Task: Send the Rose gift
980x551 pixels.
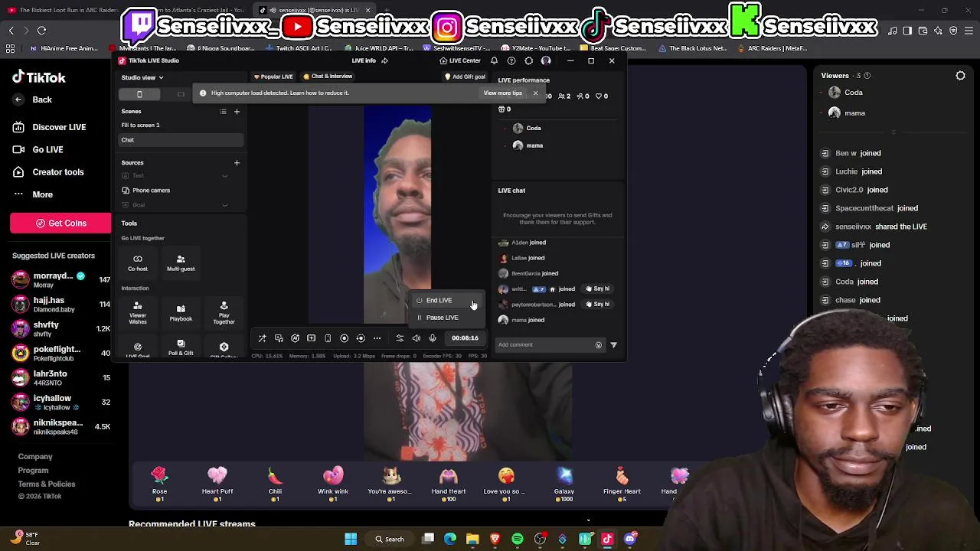Action: click(x=159, y=484)
